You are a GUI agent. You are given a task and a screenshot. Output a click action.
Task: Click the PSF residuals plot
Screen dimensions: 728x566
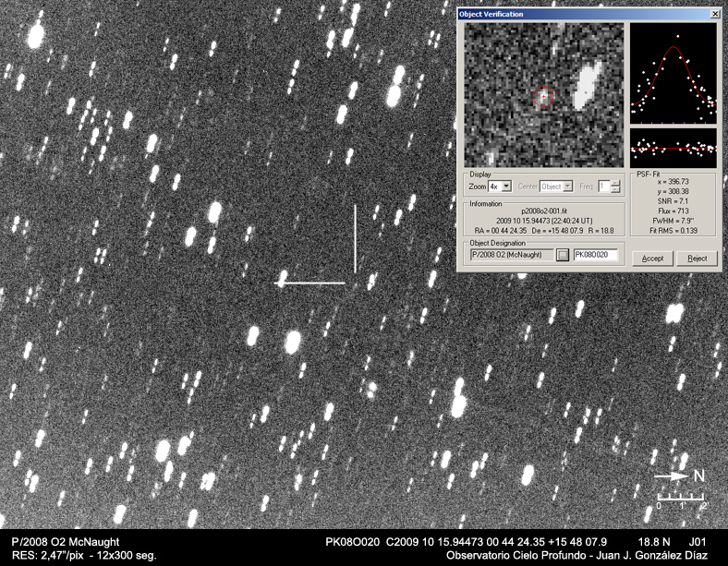tap(673, 147)
